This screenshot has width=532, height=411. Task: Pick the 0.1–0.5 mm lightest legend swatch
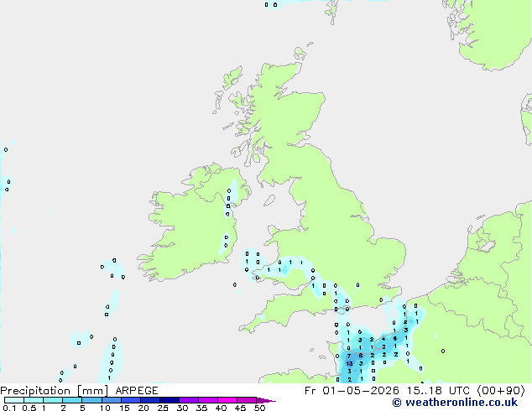point(14,400)
